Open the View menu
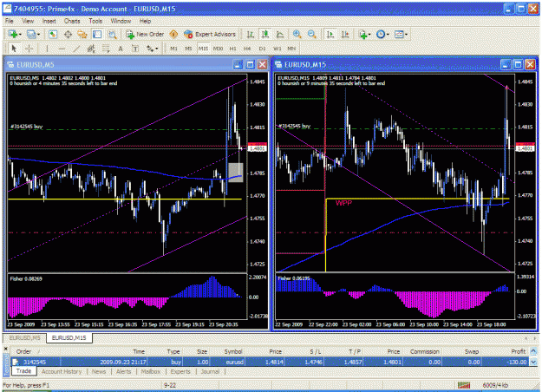This screenshot has height=392, width=542. (x=28, y=21)
